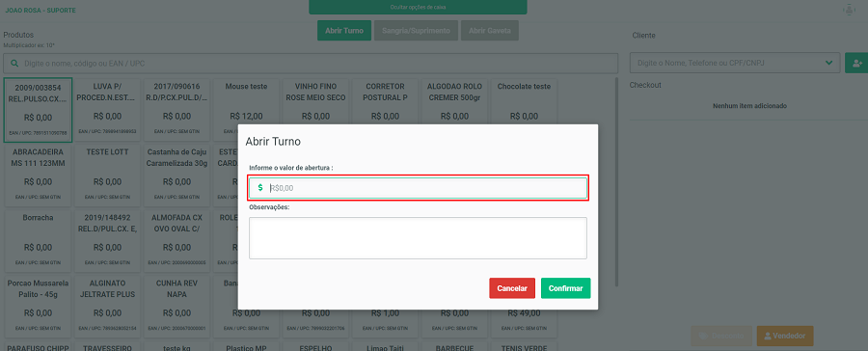
Task: Click the add client icon button
Action: [x=857, y=63]
